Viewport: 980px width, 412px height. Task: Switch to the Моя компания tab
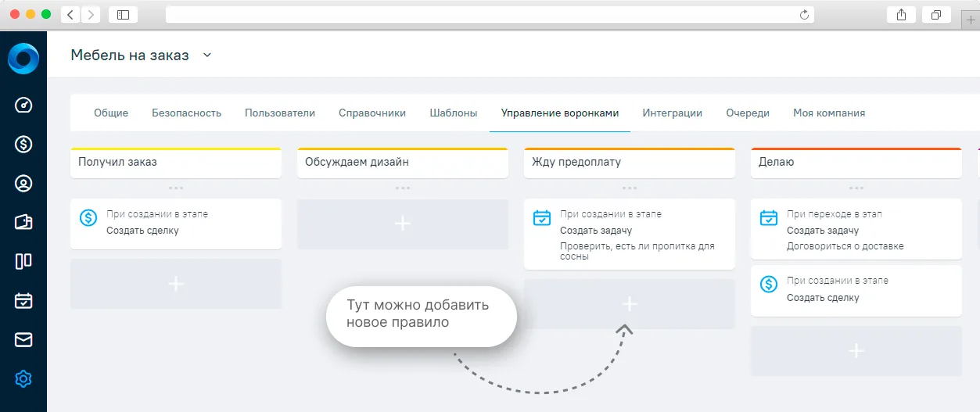pyautogui.click(x=829, y=113)
